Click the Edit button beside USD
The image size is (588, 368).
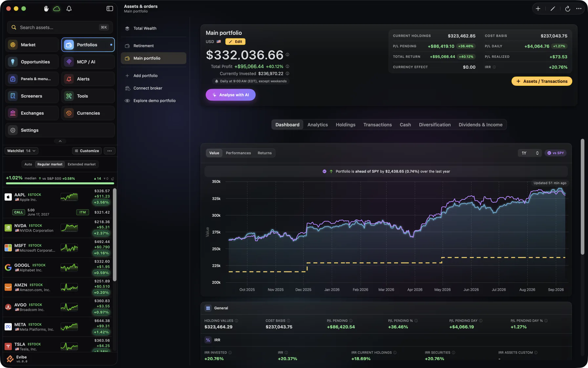tap(236, 42)
